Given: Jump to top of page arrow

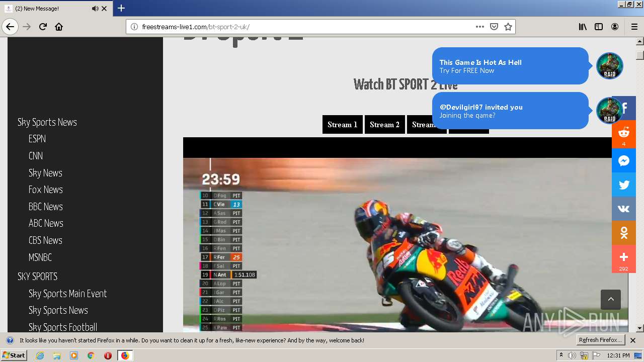Looking at the screenshot, I should (611, 299).
